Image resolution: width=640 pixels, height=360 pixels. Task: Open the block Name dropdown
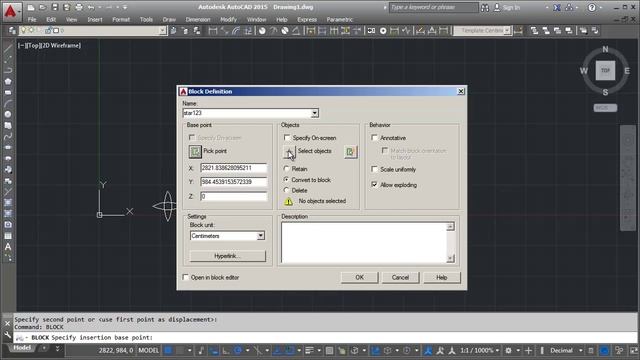(314, 113)
